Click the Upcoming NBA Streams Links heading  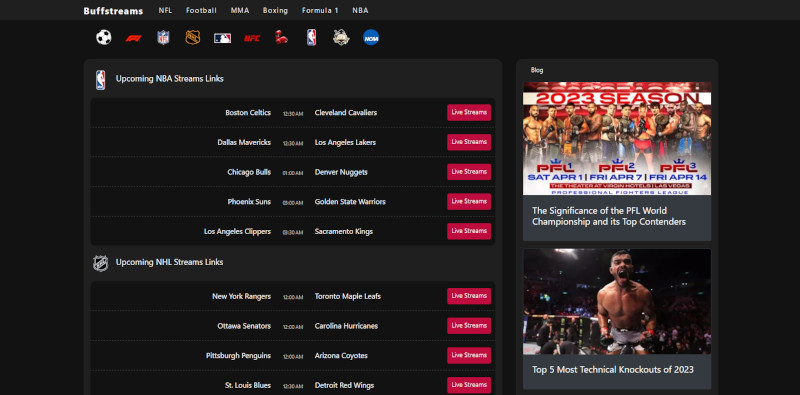point(169,79)
